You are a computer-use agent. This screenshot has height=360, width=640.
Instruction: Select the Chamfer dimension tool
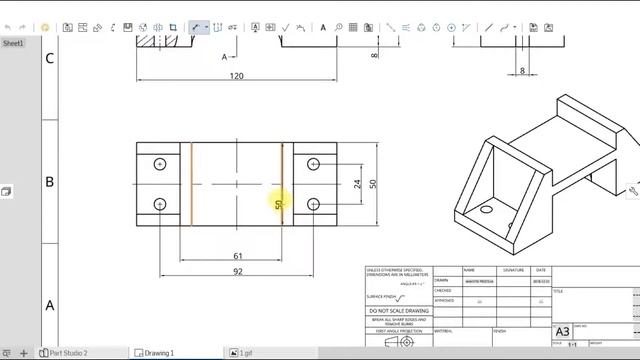(x=233, y=27)
